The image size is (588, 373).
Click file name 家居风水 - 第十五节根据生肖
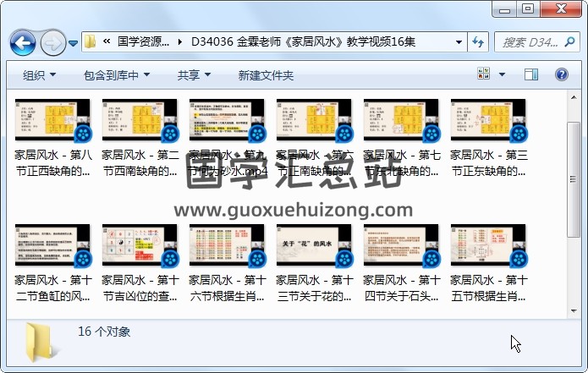(x=489, y=288)
